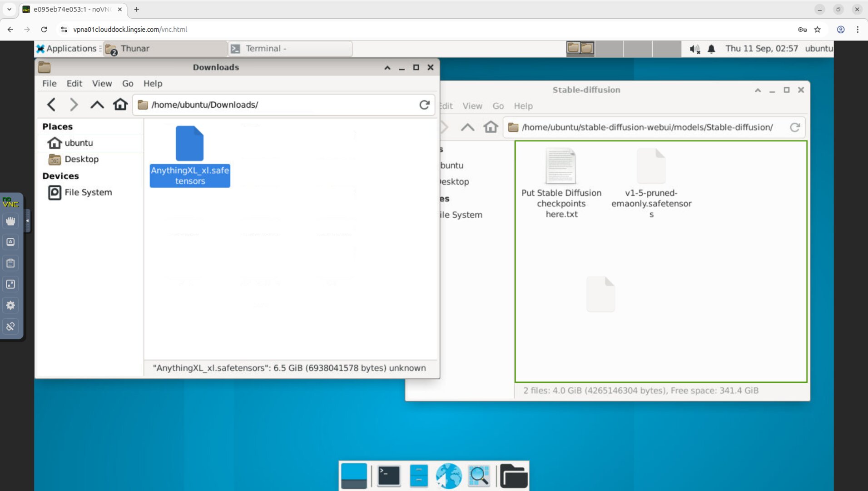Open home folder in Stable-diffusion window

pos(491,127)
